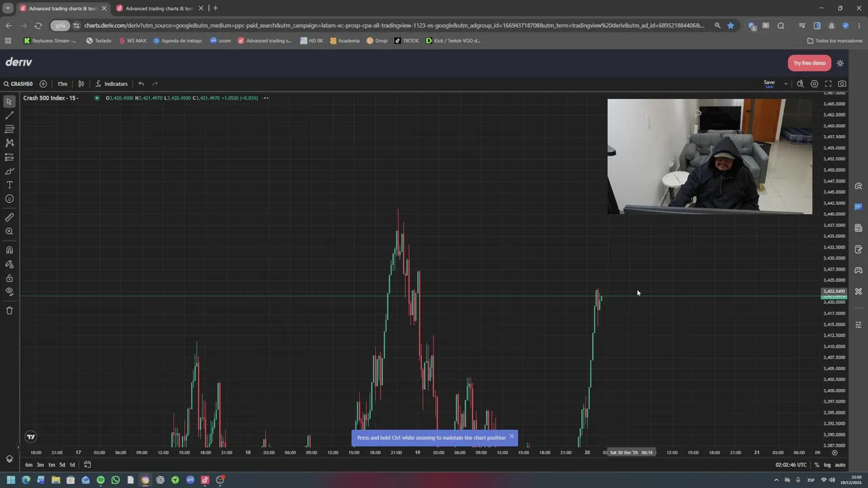Select the Fibonacci retracement lines tool
This screenshot has height=488, width=868.
coord(9,129)
